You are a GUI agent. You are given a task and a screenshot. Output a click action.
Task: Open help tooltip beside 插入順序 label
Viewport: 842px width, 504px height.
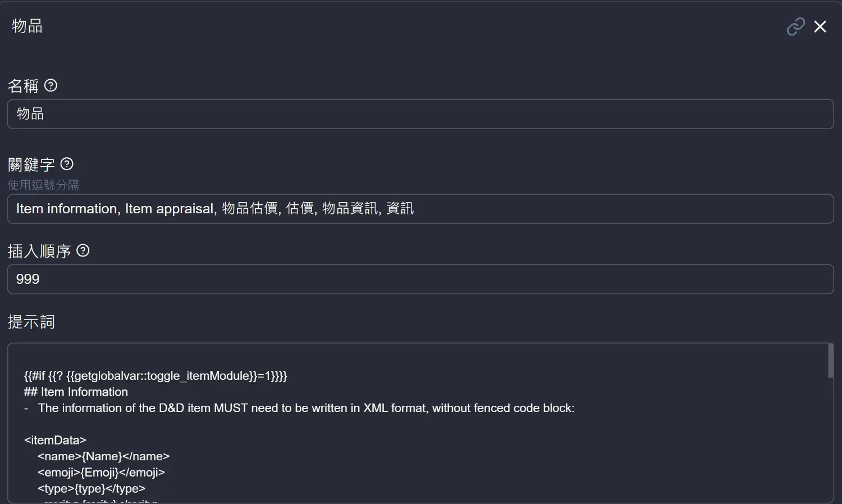point(83,250)
